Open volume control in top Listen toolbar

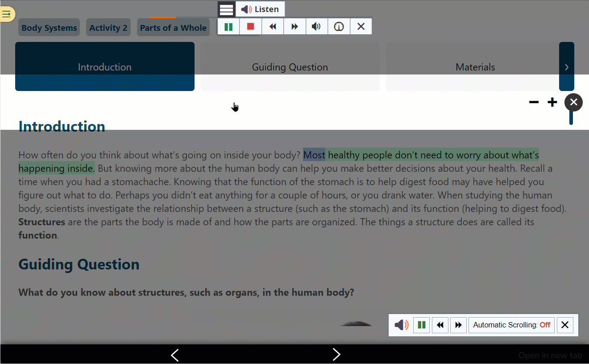(x=316, y=27)
